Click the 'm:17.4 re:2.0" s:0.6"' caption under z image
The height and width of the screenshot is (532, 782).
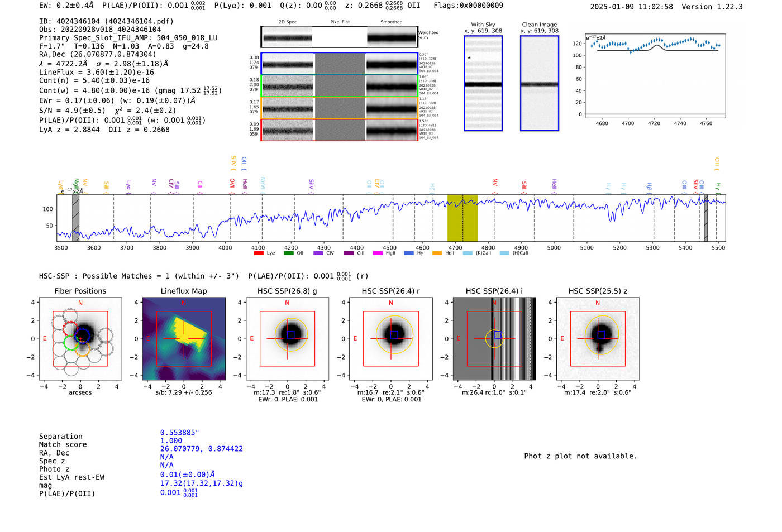[598, 392]
